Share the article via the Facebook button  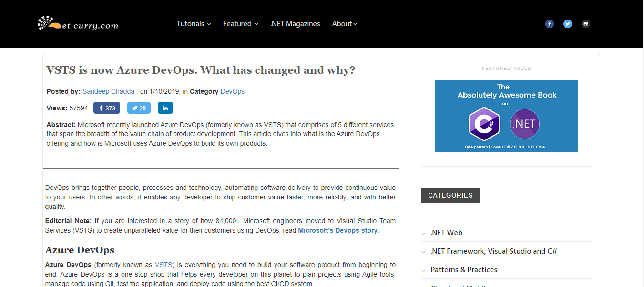107,108
